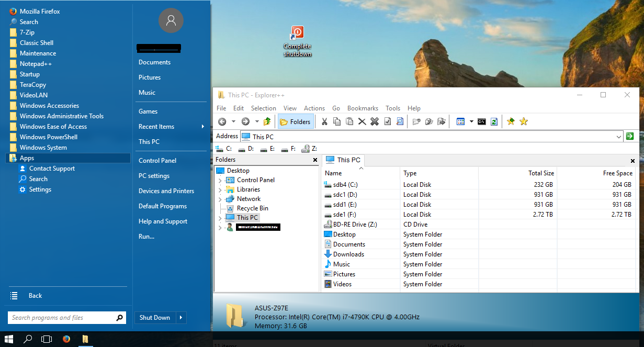Expand Control Panel tree node
The height and width of the screenshot is (347, 644).
[x=220, y=180]
